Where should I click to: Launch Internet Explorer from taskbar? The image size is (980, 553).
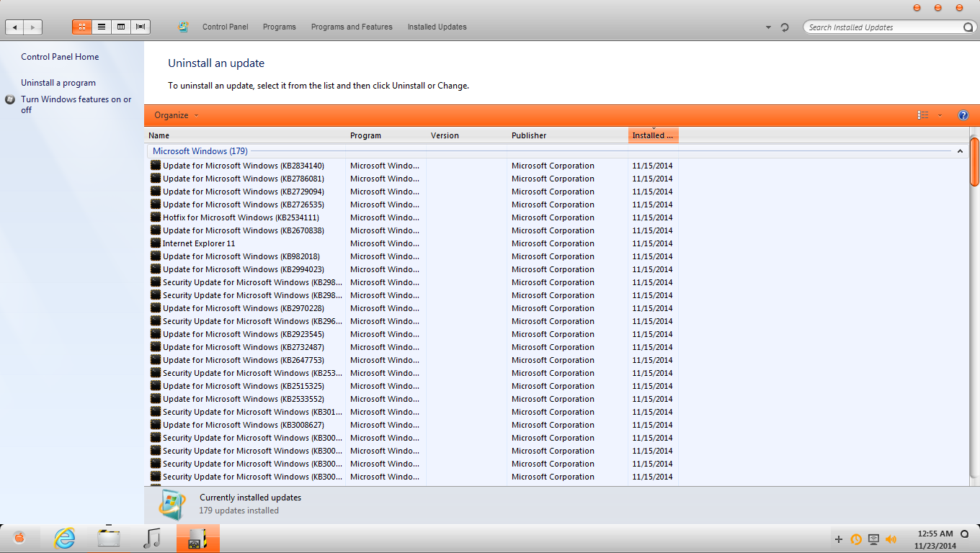coord(65,538)
